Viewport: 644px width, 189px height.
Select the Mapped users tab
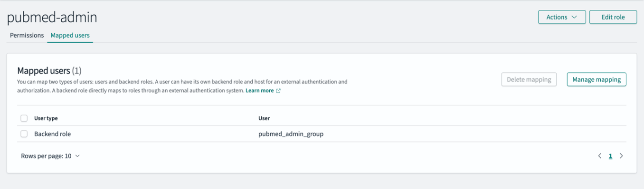click(70, 35)
